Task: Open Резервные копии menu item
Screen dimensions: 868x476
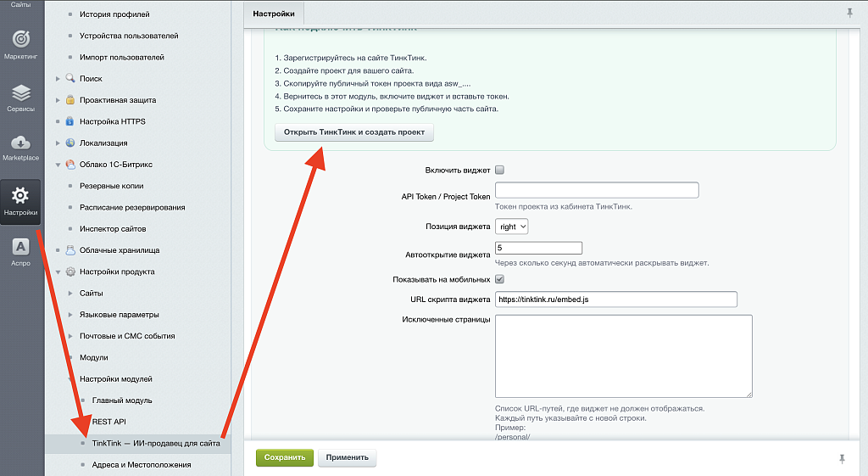Action: [111, 186]
